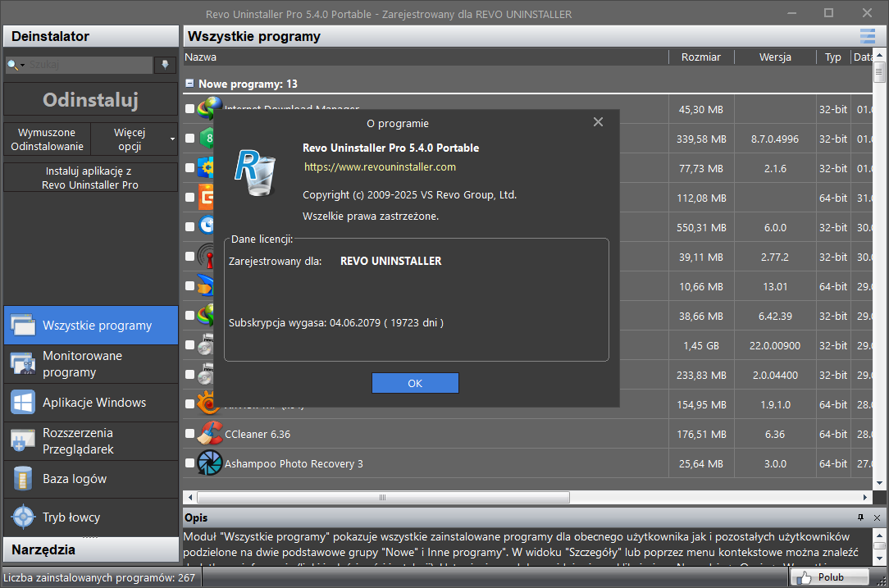Click the vertical scrollbar thumb of program list
This screenshot has height=588, width=889.
879,72
